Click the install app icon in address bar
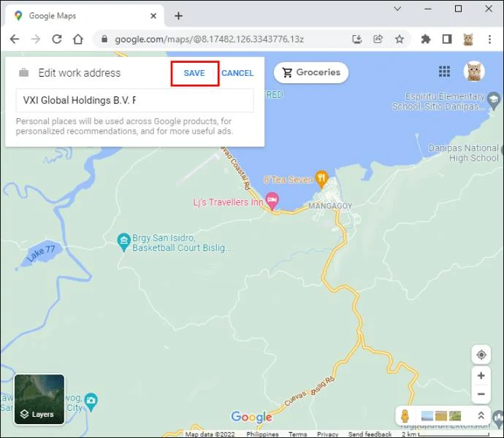This screenshot has height=438, width=504. [x=356, y=39]
